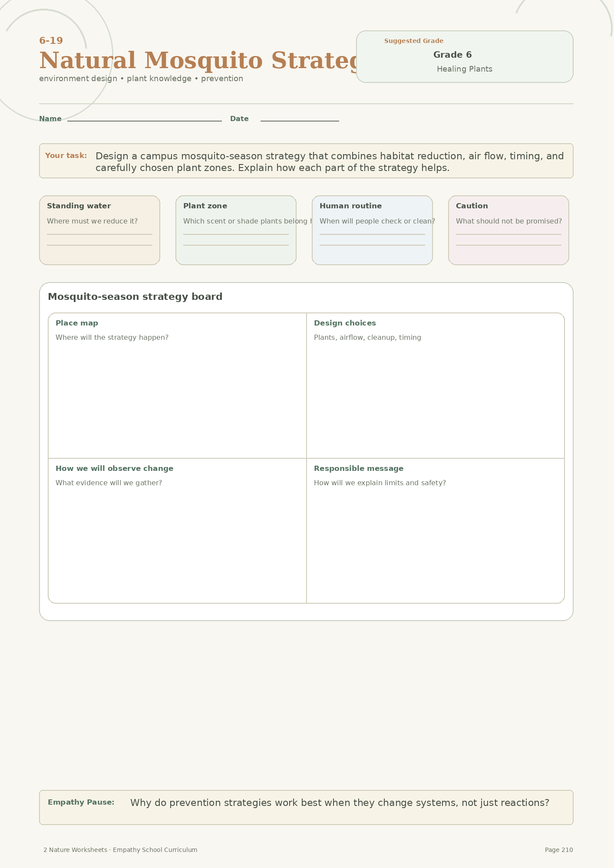
Task: Click What should not be promised prompt
Action: 509,221
